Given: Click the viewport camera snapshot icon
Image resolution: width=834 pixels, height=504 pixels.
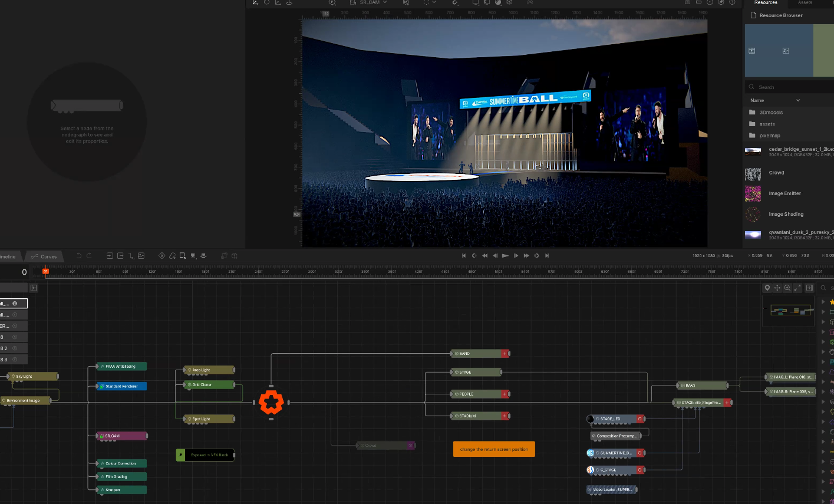Looking at the screenshot, I should click(x=687, y=2).
